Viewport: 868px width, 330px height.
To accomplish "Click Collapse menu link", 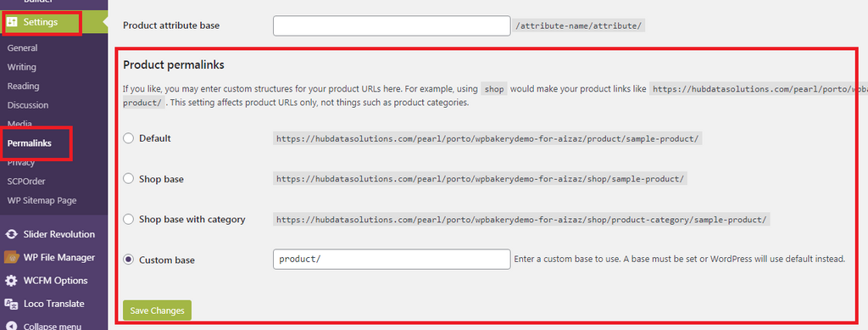I will 52,326.
